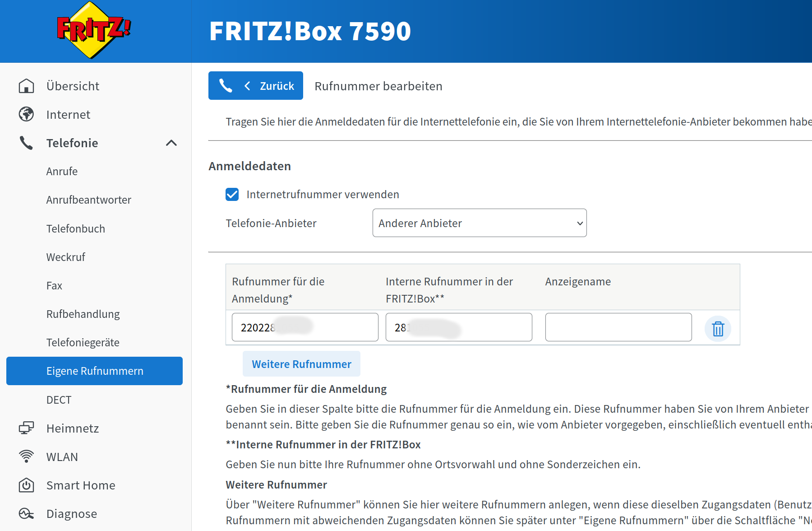The image size is (812, 531).
Task: Click the Smart Home power icon
Action: click(26, 485)
